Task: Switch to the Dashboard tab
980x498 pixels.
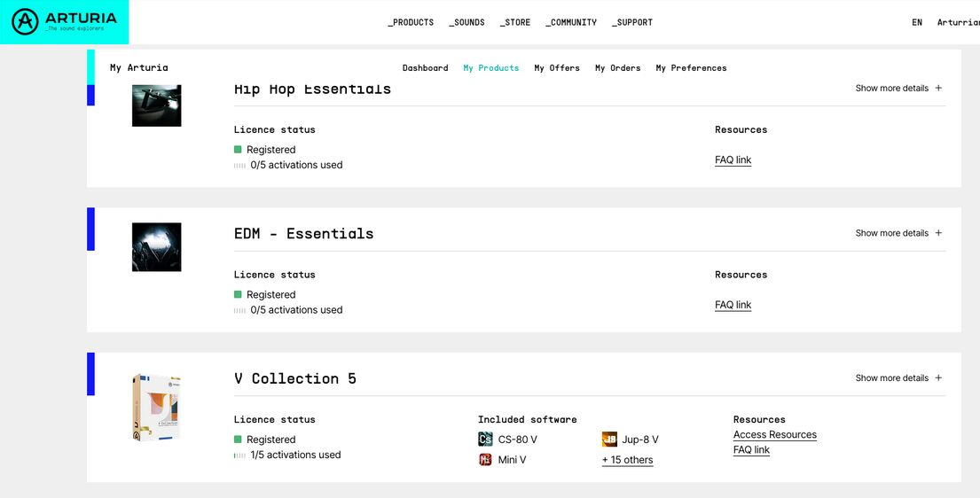Action: pos(425,68)
